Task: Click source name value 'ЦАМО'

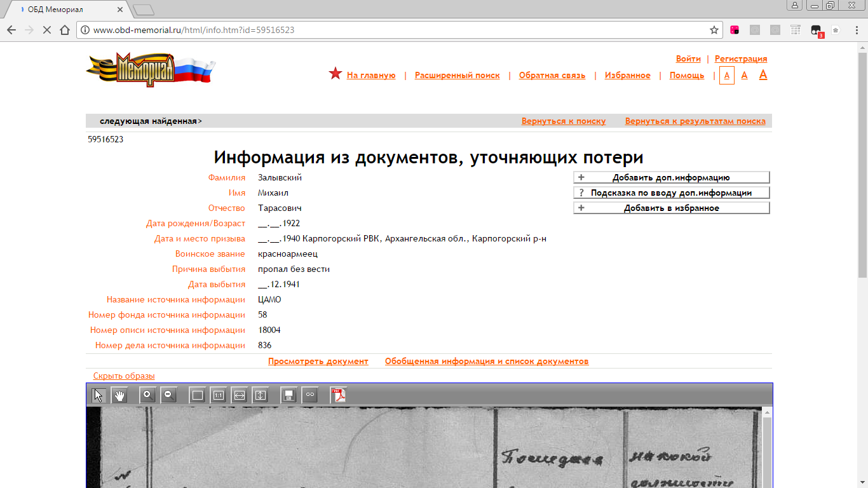Action: click(x=269, y=299)
